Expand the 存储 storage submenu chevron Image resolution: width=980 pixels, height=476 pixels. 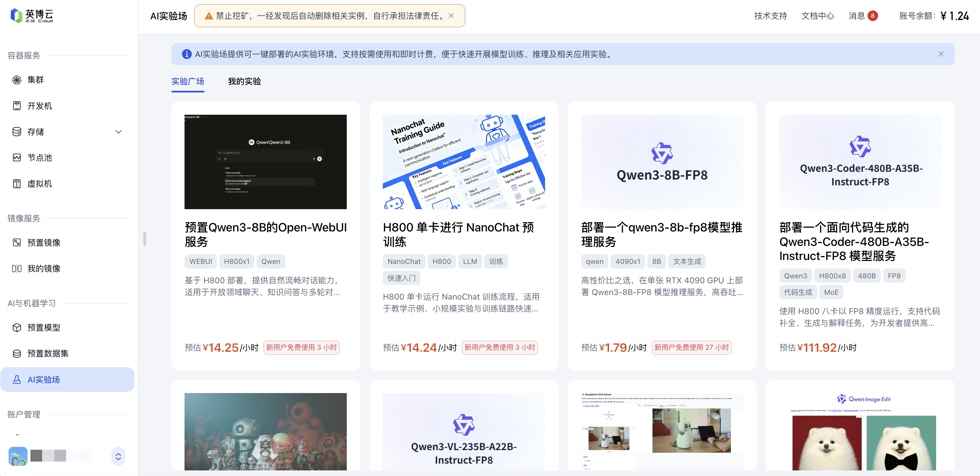118,132
